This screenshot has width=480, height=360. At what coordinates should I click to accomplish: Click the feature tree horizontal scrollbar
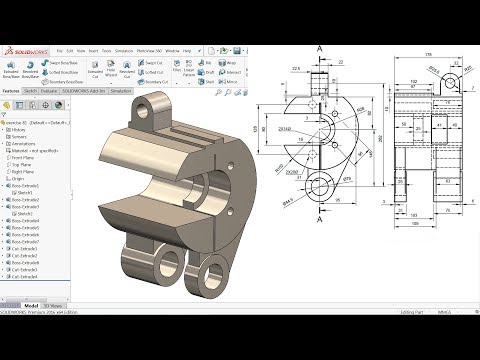pos(27,299)
